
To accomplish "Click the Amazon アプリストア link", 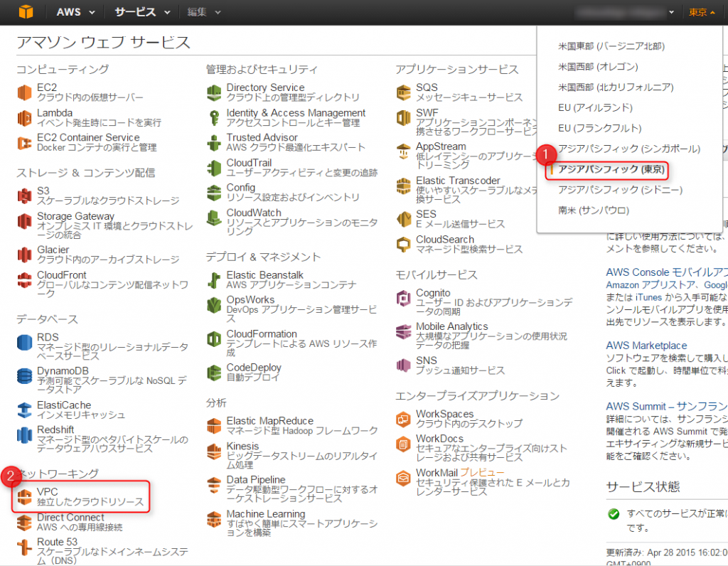I will click(x=651, y=284).
